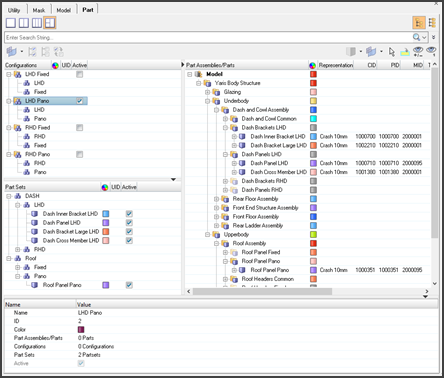Toggle Dash Inner Bracket LHD active checkbox

click(129, 214)
